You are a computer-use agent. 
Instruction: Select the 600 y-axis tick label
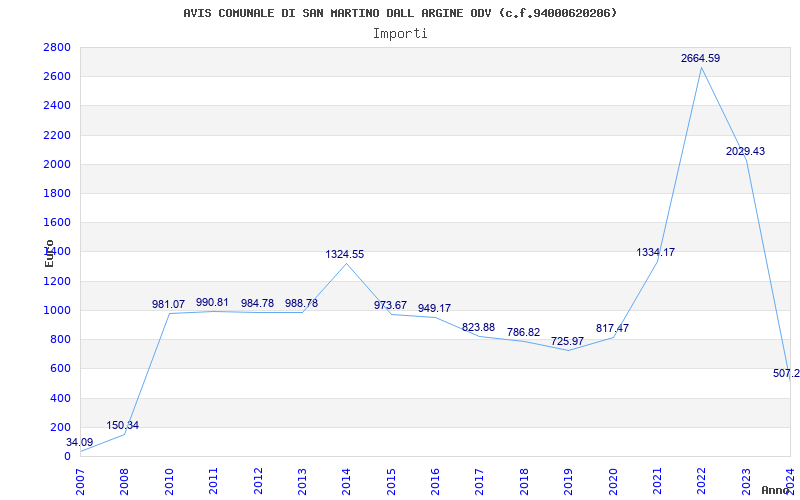tap(60, 368)
